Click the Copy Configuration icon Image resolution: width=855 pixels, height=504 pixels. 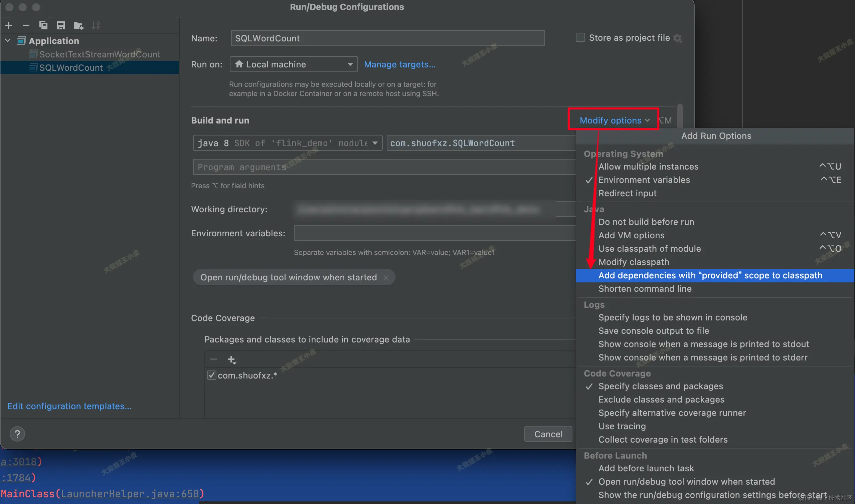click(43, 25)
